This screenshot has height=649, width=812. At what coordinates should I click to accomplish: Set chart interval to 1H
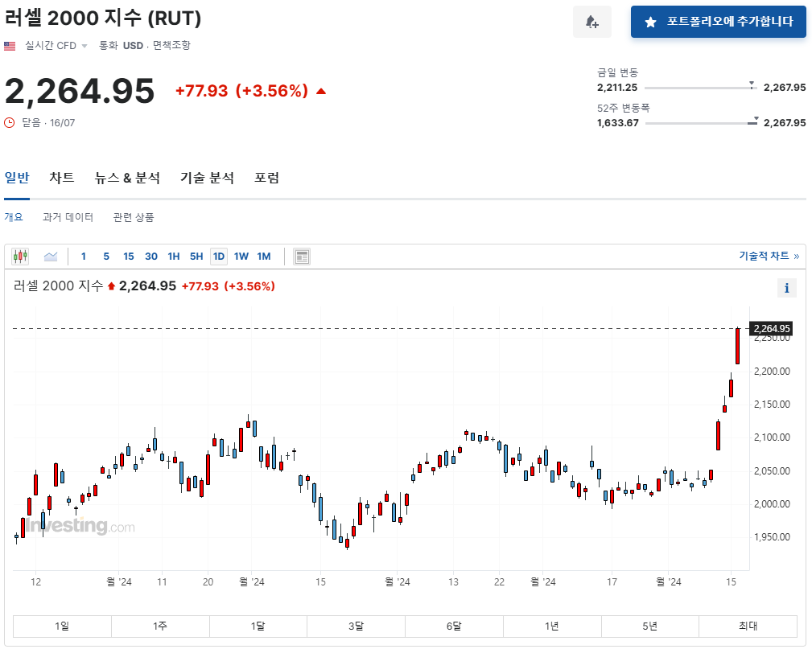174,257
